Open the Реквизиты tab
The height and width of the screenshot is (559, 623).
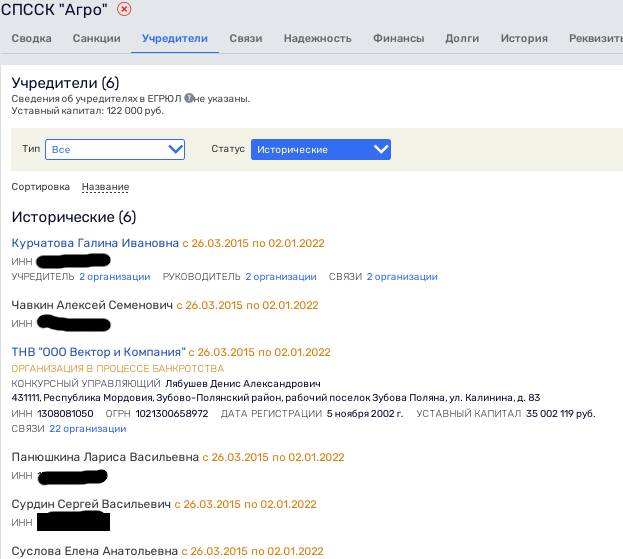point(596,39)
